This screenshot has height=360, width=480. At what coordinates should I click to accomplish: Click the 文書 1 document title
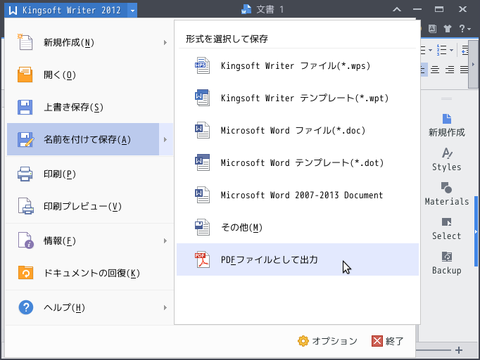tap(270, 9)
